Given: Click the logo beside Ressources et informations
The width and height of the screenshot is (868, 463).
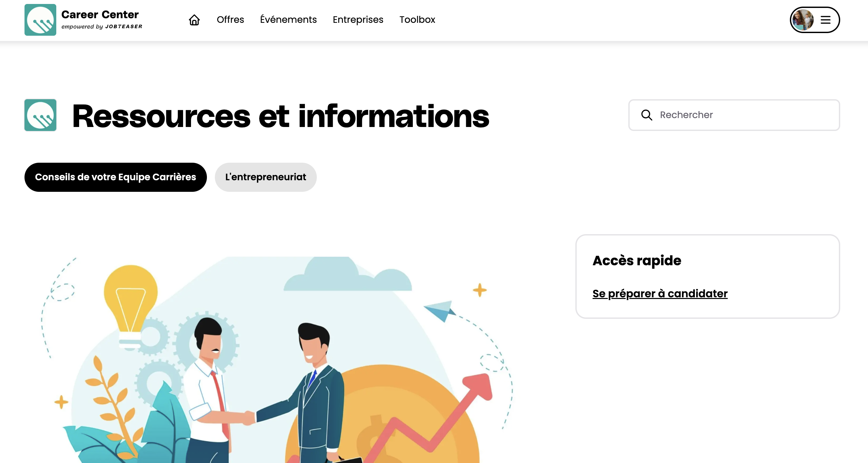Looking at the screenshot, I should (x=40, y=115).
